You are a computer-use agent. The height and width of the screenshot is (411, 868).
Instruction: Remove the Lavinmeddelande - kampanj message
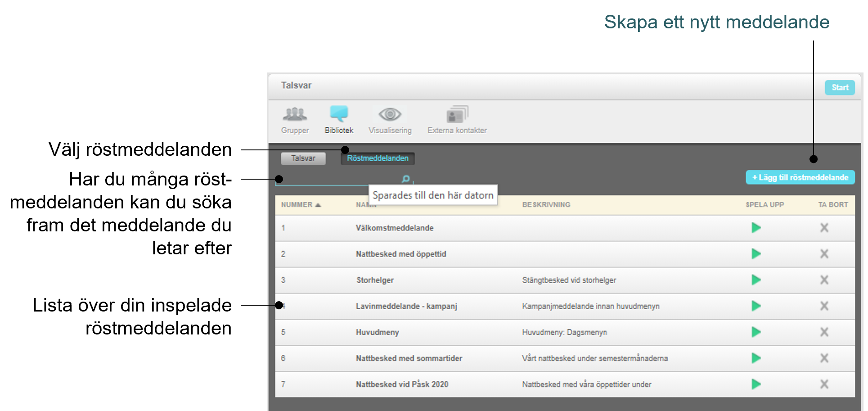pos(824,306)
